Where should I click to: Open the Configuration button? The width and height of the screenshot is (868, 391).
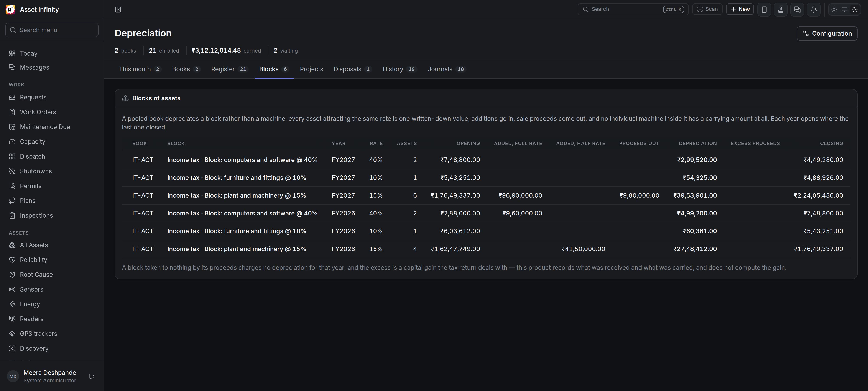tap(827, 33)
